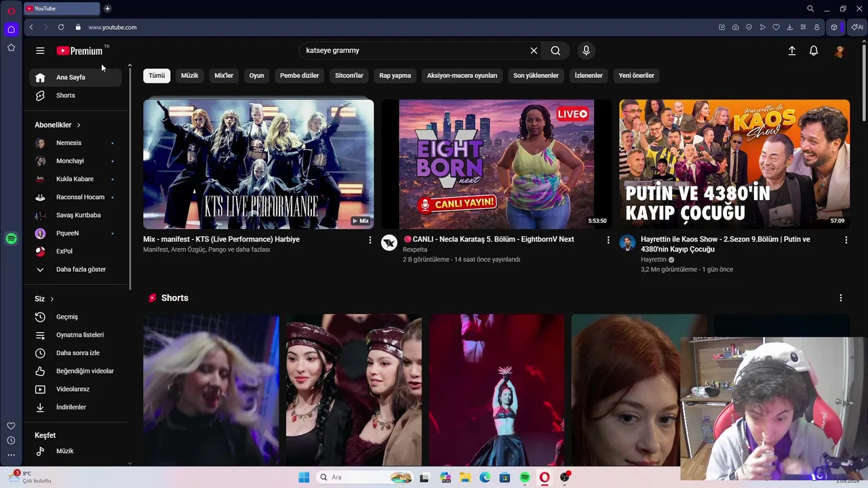Open Opera downloads icon
Viewport: 868px width, 488px height.
(790, 27)
